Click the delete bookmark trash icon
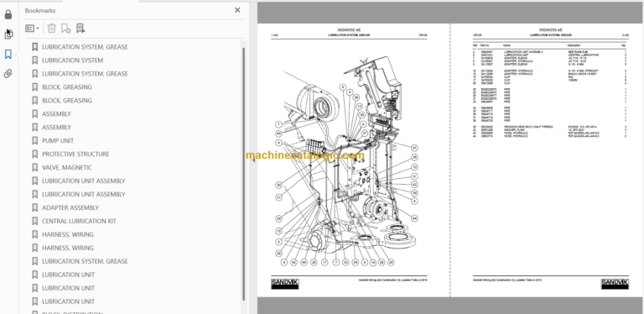The height and width of the screenshot is (314, 644). pos(51,28)
